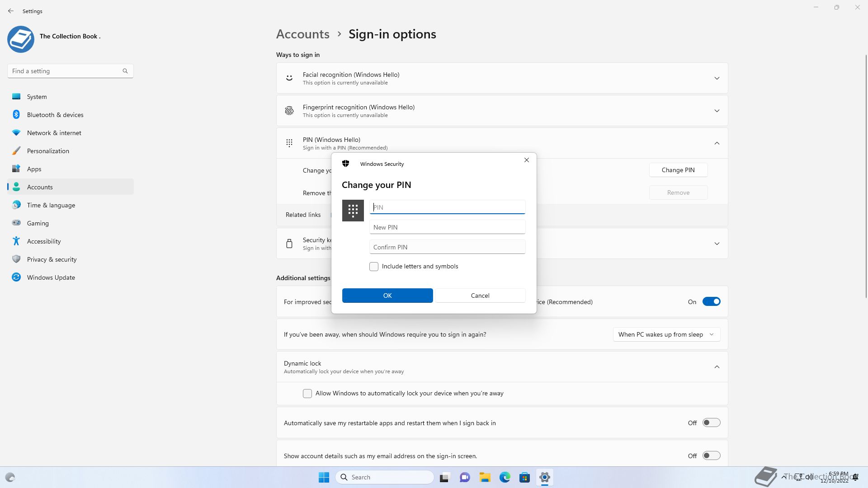Click the Accounts person icon
Screen dimensions: 868x488
pos(16,187)
